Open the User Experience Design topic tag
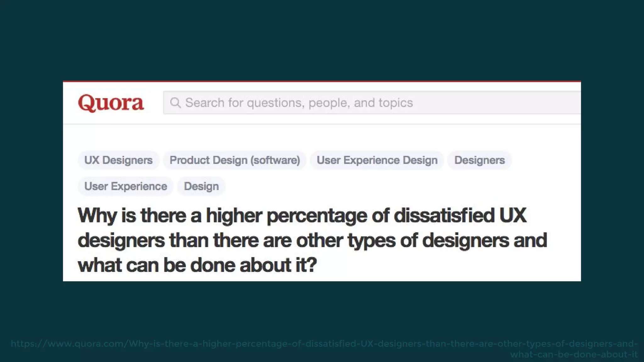Image resolution: width=644 pixels, height=362 pixels. [377, 160]
